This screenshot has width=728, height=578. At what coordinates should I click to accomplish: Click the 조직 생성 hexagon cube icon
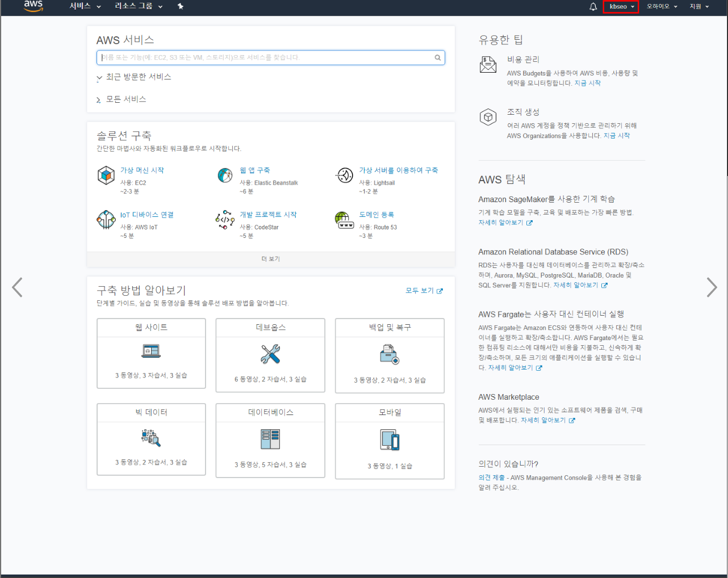click(488, 118)
